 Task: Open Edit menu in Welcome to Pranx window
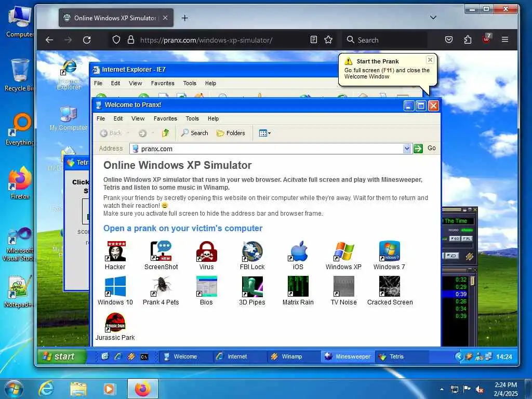click(118, 118)
